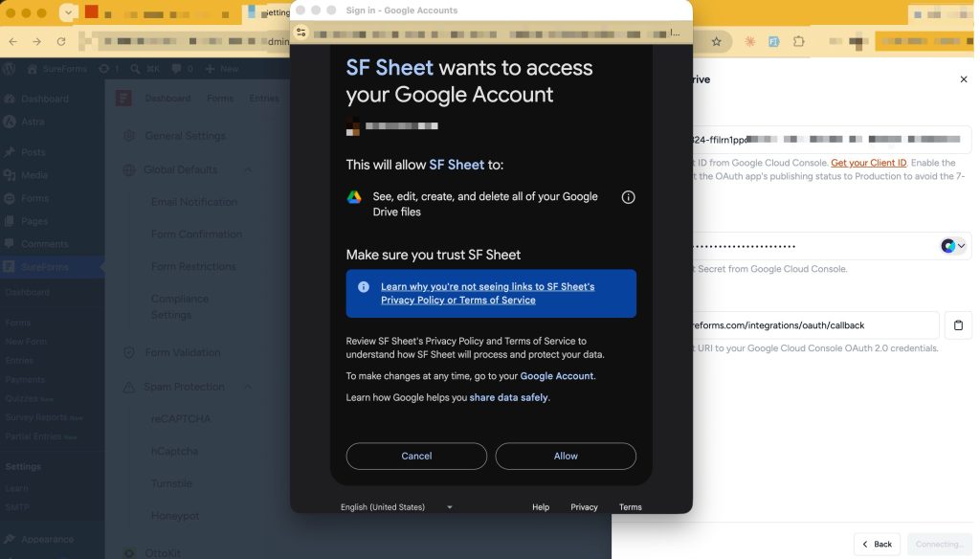Open the tab search dropdown in browser
The height and width of the screenshot is (559, 980).
68,12
